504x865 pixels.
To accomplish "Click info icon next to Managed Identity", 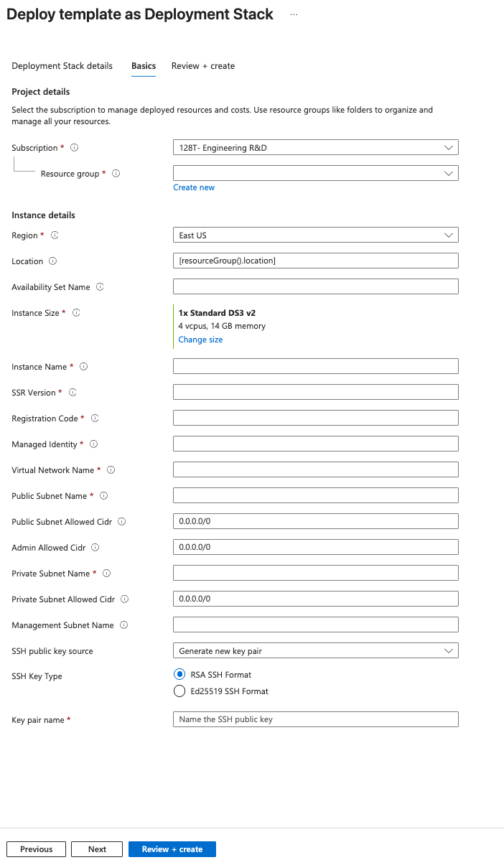I will (x=93, y=444).
